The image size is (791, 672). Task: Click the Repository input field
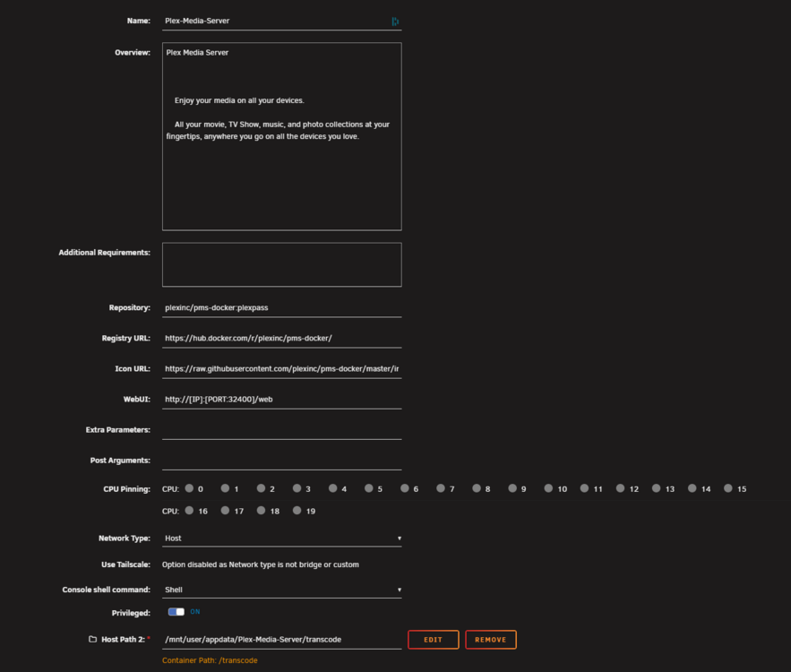point(281,307)
